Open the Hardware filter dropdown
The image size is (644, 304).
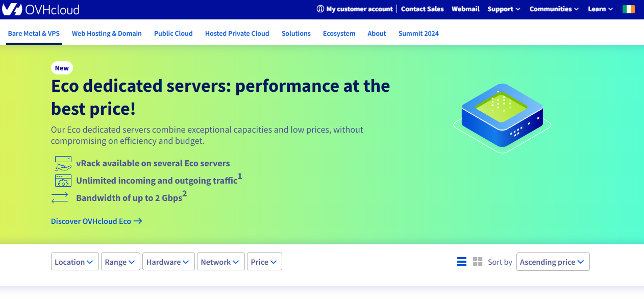point(168,261)
